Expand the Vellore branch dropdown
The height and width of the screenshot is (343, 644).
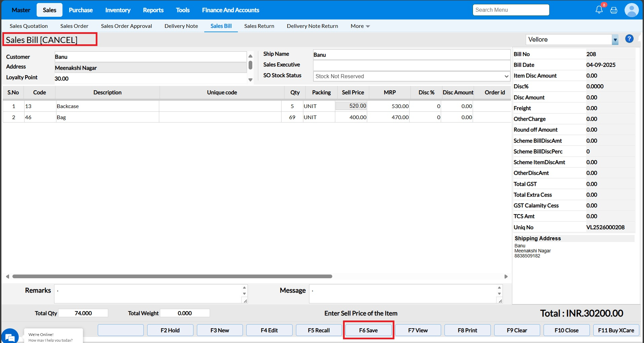615,40
